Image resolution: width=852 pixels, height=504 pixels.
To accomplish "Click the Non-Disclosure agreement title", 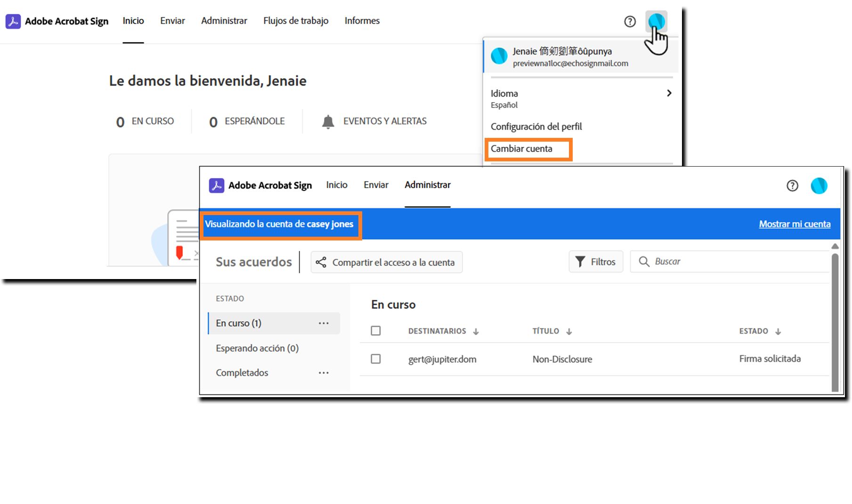I will pyautogui.click(x=562, y=360).
